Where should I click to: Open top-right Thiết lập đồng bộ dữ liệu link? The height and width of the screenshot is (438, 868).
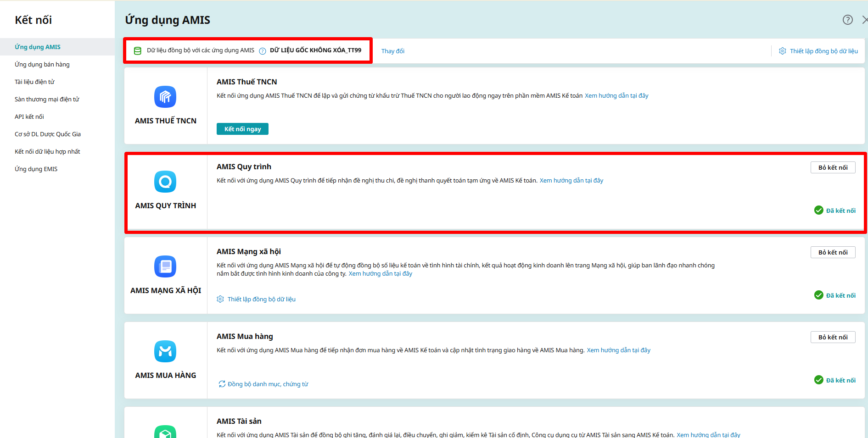824,51
